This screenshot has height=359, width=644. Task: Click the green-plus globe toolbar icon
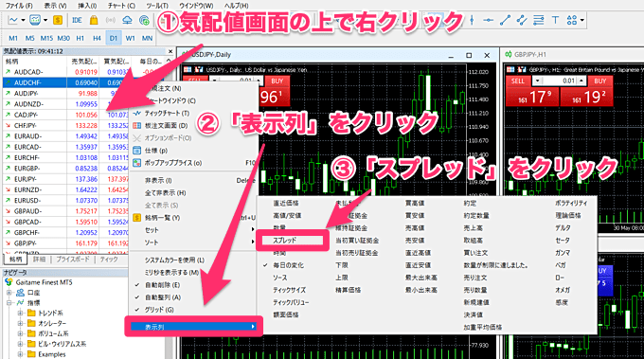tap(144, 20)
